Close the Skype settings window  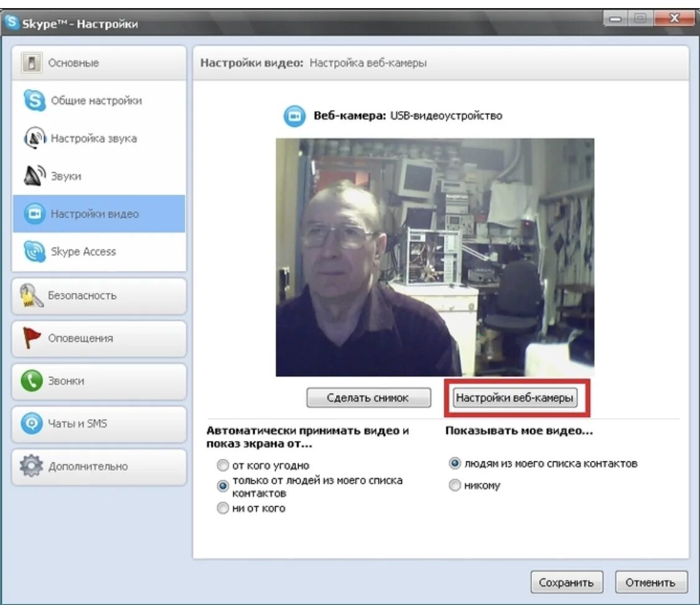tap(674, 18)
